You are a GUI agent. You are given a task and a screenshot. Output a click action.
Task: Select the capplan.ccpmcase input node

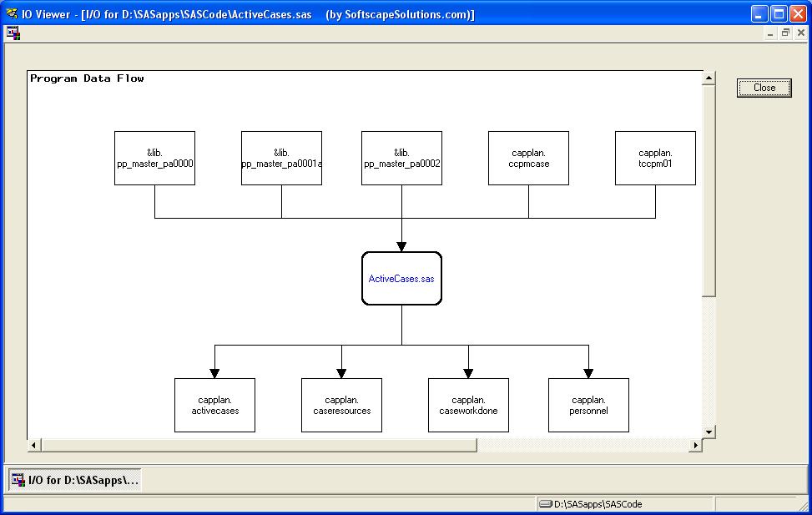[528, 159]
